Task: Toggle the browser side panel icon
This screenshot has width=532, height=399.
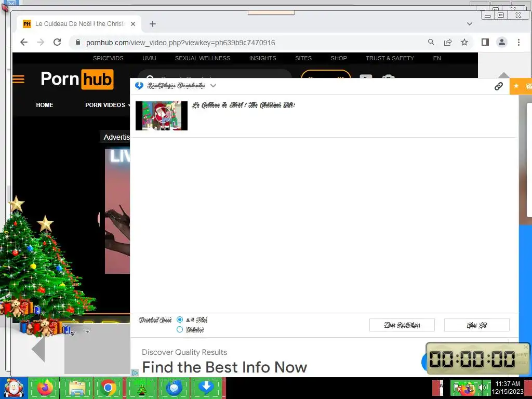Action: (x=485, y=42)
